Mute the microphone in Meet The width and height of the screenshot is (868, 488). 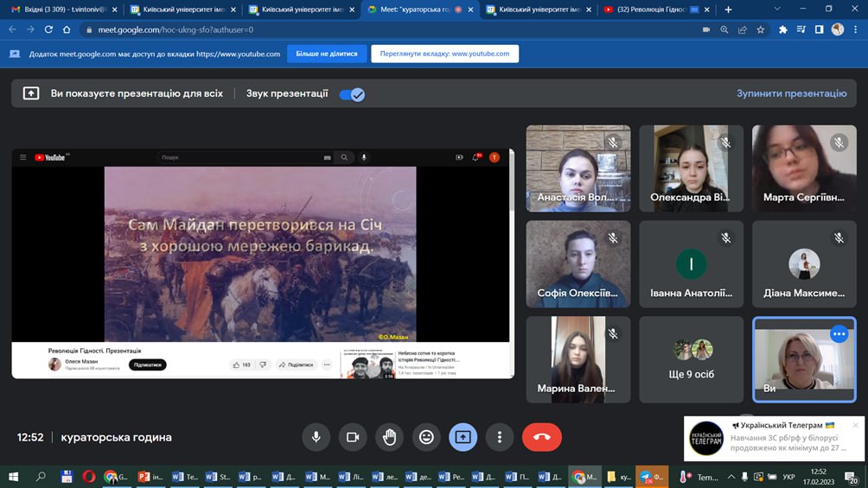316,437
